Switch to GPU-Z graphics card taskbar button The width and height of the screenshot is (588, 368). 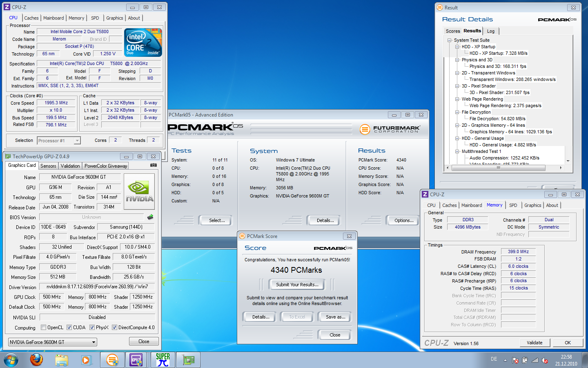tap(188, 360)
